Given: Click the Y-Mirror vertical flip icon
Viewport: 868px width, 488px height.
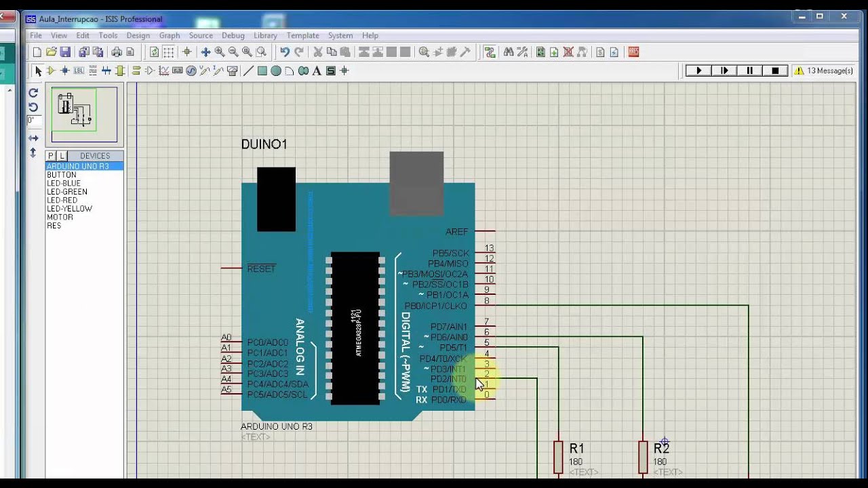Looking at the screenshot, I should point(33,152).
